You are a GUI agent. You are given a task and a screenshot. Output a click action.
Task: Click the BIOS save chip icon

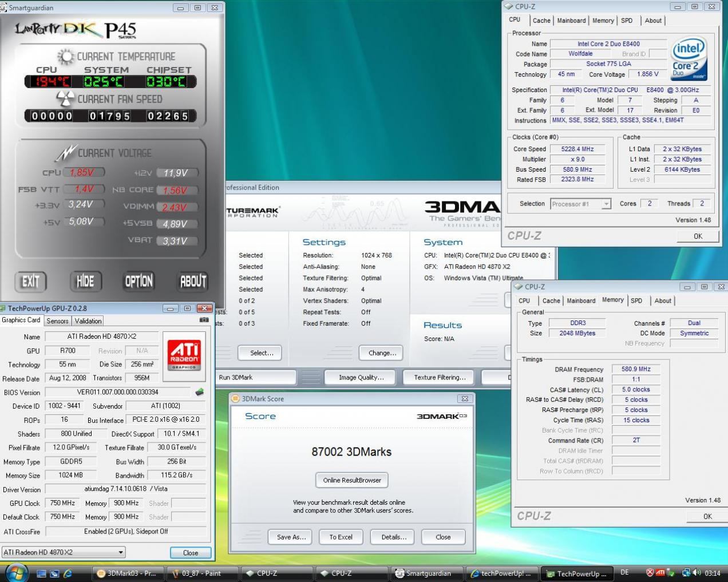pyautogui.click(x=199, y=392)
